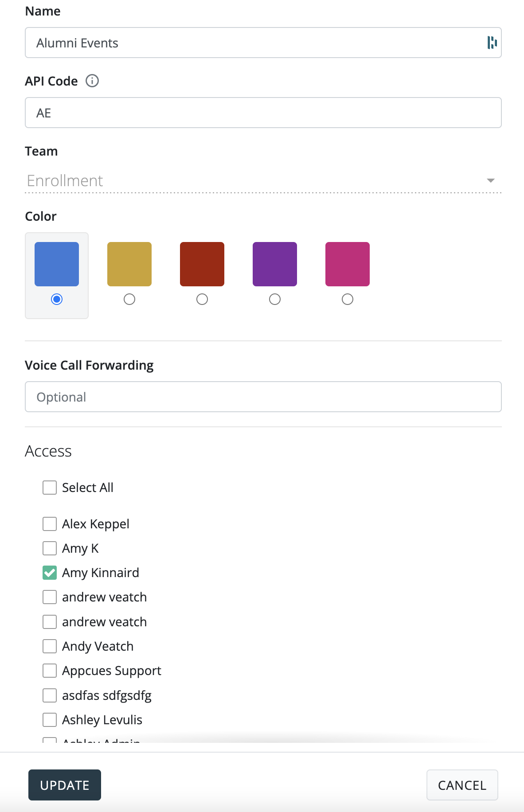Screen dimensions: 524x812
Task: Uncheck Amy Kinnaird access checkbox
Action: (x=50, y=573)
